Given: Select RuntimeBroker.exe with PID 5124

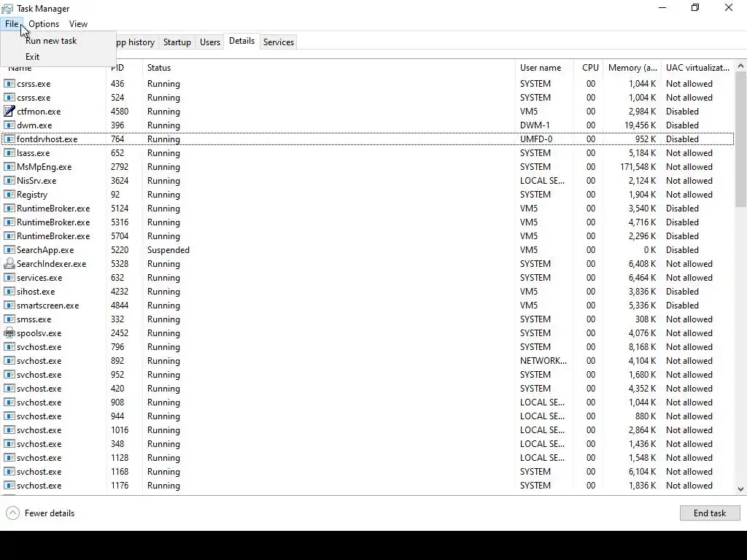Looking at the screenshot, I should pos(368,208).
